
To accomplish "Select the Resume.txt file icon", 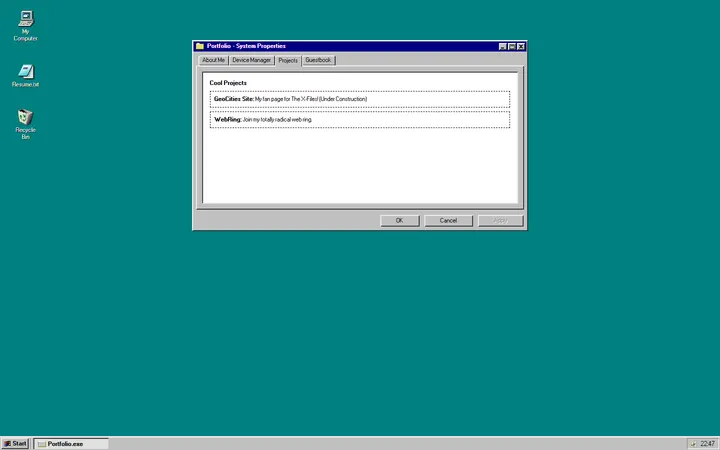I will (25, 71).
